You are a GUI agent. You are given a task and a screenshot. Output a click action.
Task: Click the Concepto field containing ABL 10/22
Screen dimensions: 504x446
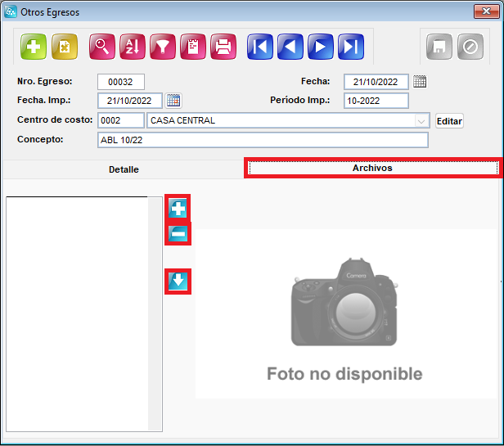pyautogui.click(x=263, y=140)
